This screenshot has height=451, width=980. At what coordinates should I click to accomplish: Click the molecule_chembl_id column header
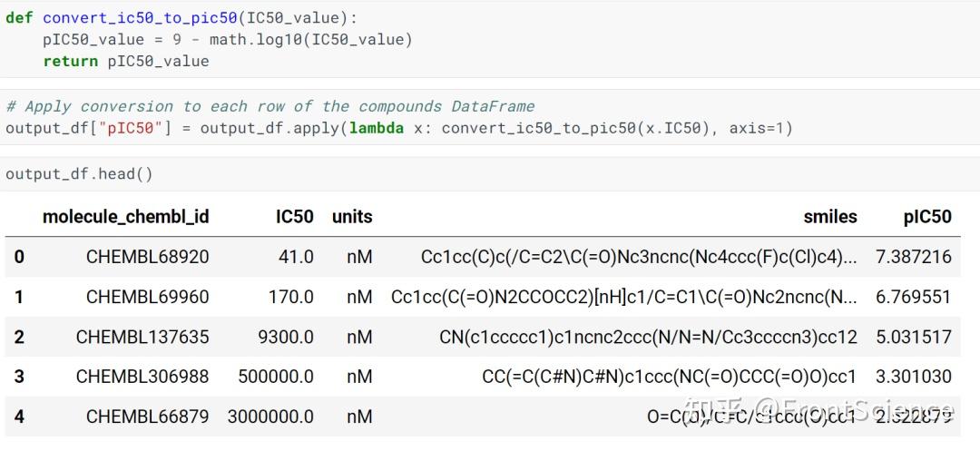[125, 216]
